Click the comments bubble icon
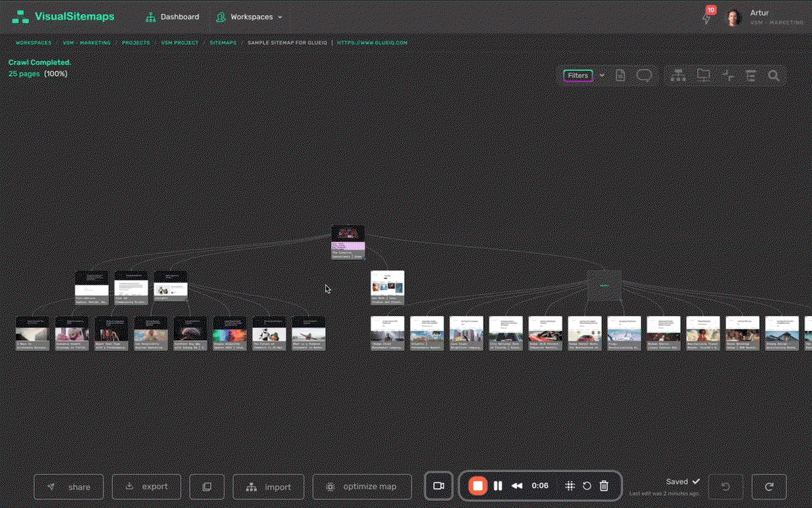 click(644, 75)
